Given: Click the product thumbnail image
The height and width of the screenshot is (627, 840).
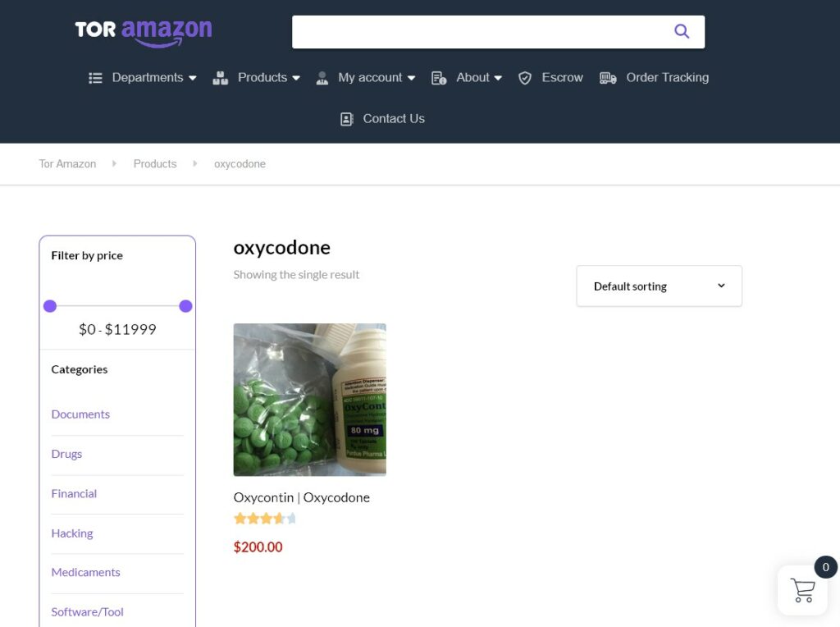Looking at the screenshot, I should coord(309,400).
